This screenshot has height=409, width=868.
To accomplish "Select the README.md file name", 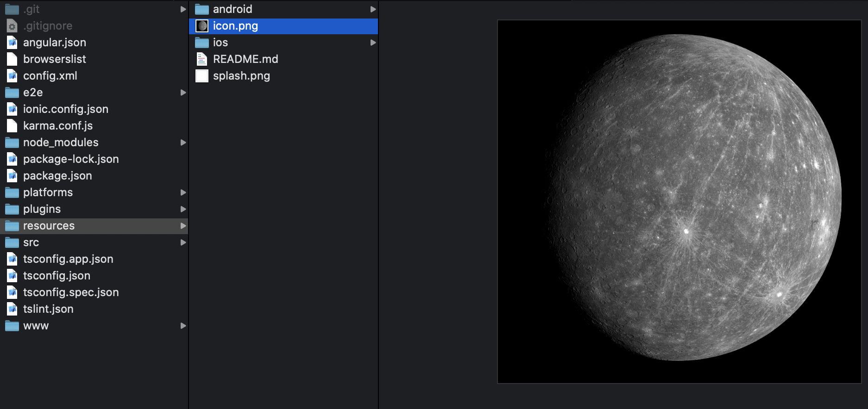I will [245, 59].
